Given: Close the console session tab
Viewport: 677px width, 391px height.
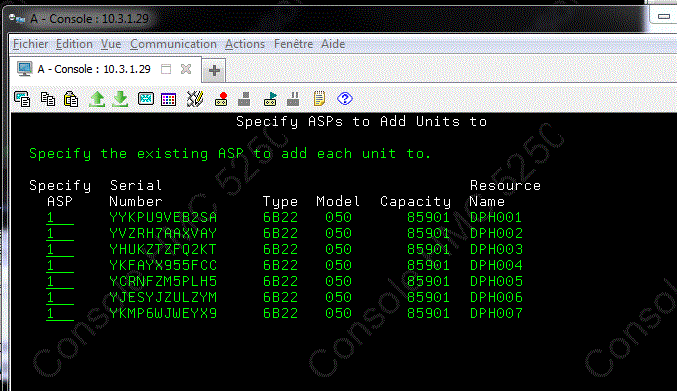Looking at the screenshot, I should coord(186,69).
